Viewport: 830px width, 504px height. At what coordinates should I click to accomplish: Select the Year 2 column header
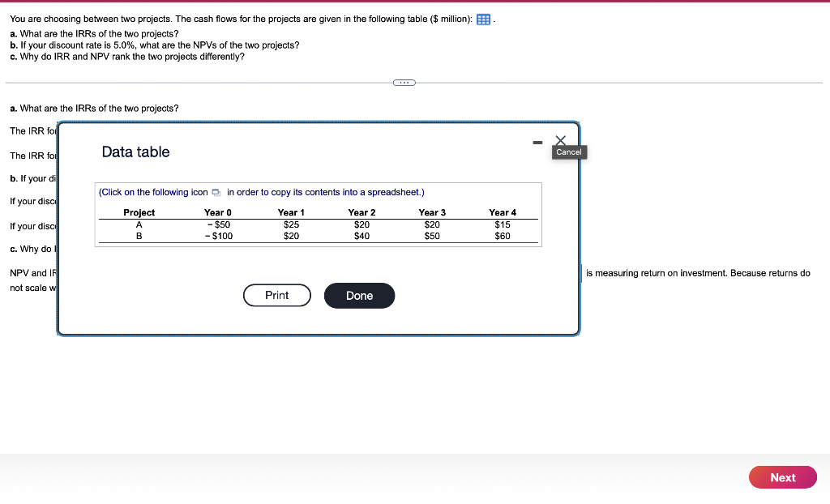[361, 212]
